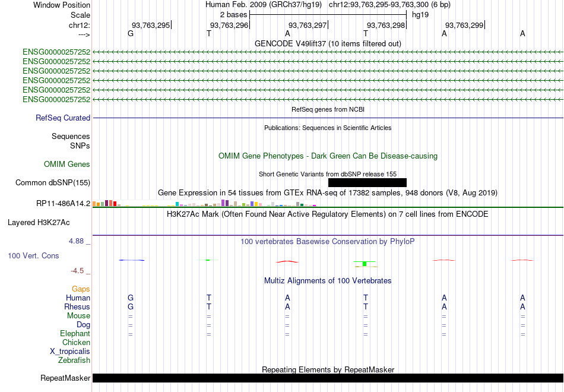This screenshot has width=564, height=392.
Task: Open 'Publications: Sequences in Scientific Articles' title
Action: click(328, 128)
